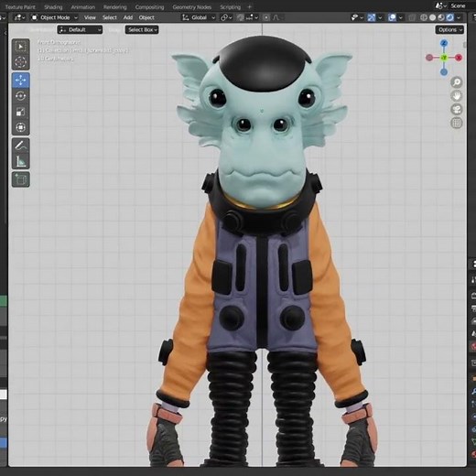Image resolution: width=476 pixels, height=476 pixels.
Task: Select the 3D Cursor tool
Action: click(x=20, y=62)
